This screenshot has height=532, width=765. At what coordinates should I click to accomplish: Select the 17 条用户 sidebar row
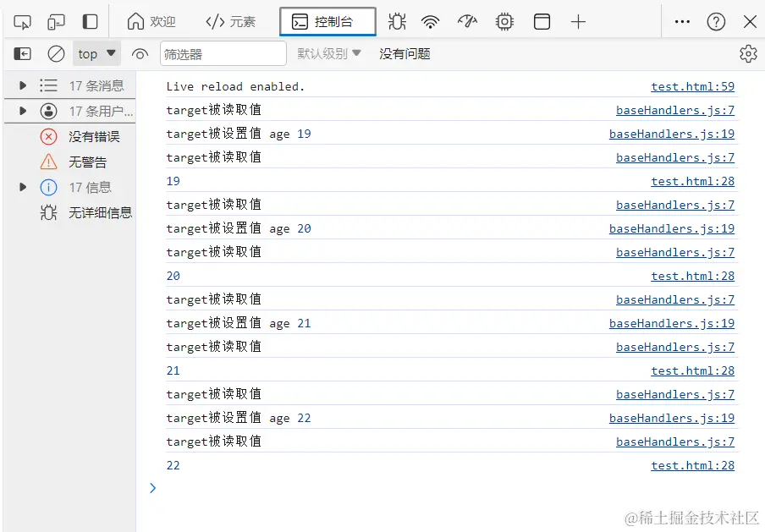click(x=70, y=111)
